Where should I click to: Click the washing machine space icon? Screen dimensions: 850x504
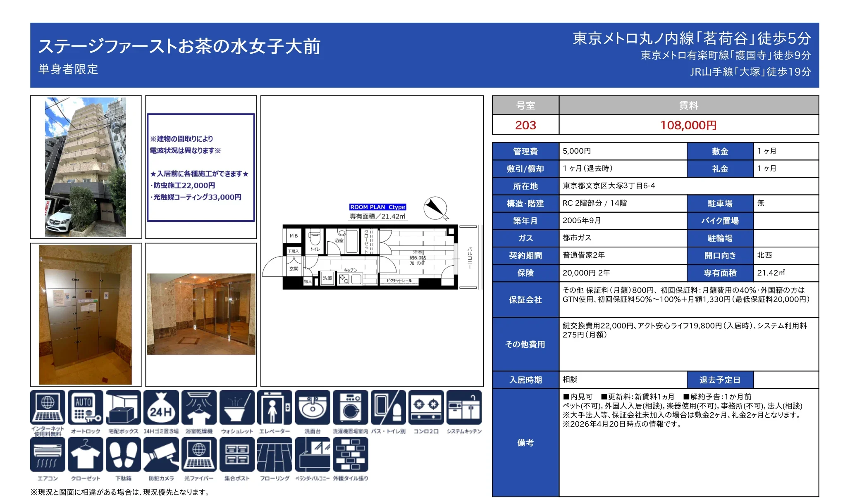click(x=350, y=408)
